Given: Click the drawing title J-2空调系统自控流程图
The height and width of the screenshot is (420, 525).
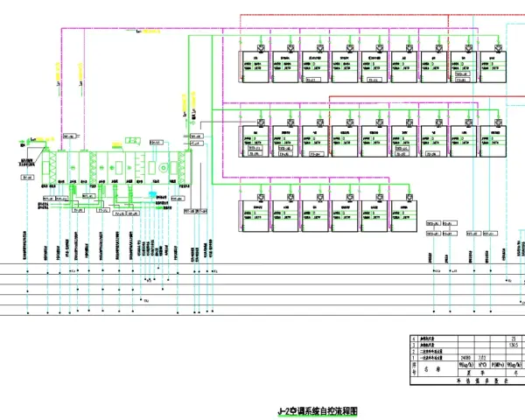Looking at the screenshot, I should [318, 411].
